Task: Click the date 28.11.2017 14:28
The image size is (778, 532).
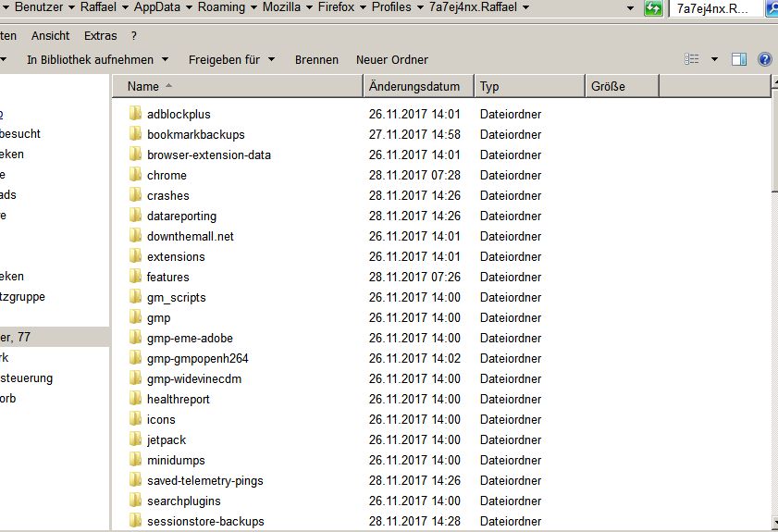Action: click(x=414, y=521)
